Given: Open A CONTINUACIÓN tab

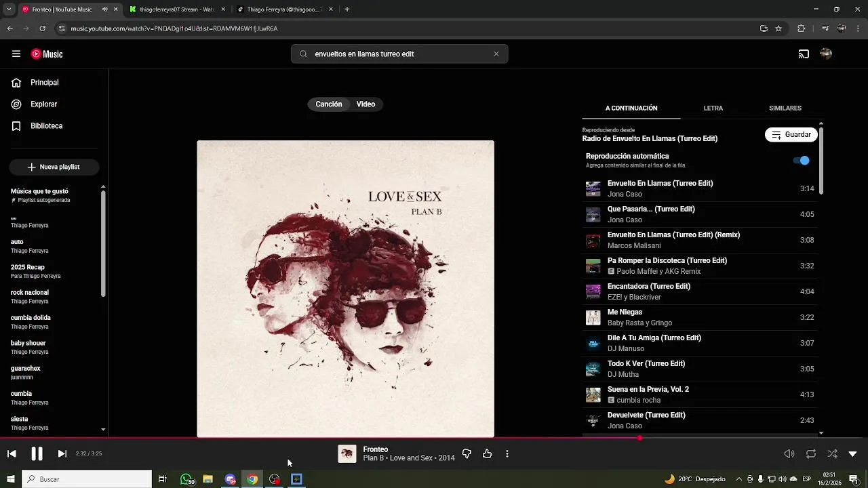Looking at the screenshot, I should (x=631, y=108).
